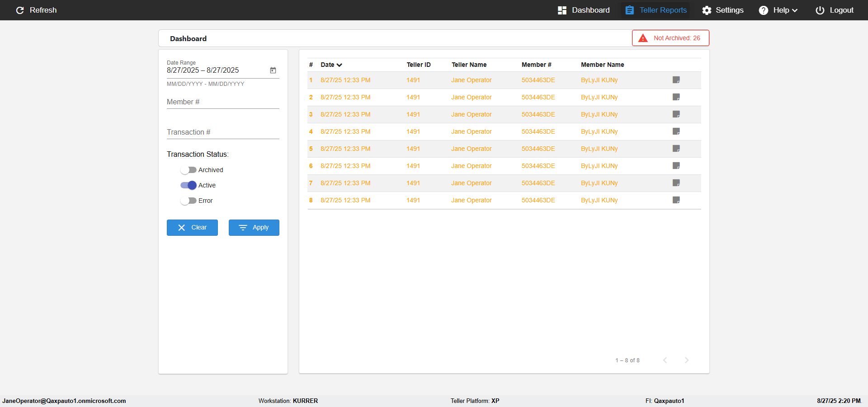Open the Dashboard tab in navbar

[x=584, y=10]
